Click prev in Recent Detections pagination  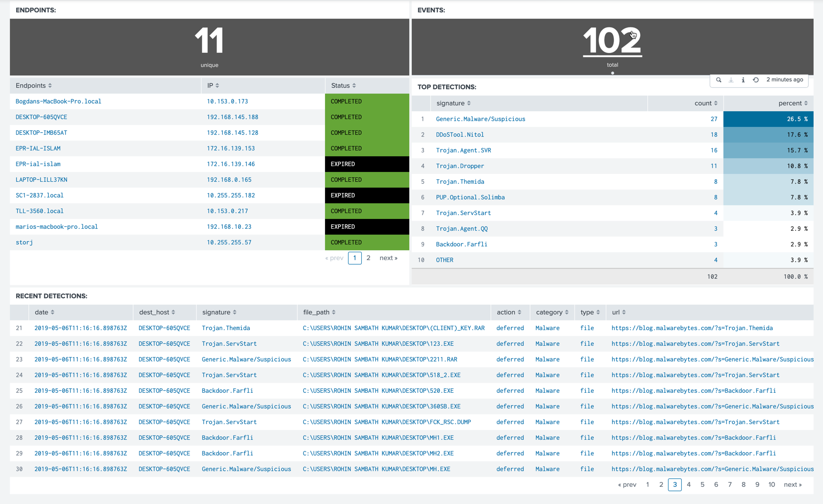tap(627, 485)
